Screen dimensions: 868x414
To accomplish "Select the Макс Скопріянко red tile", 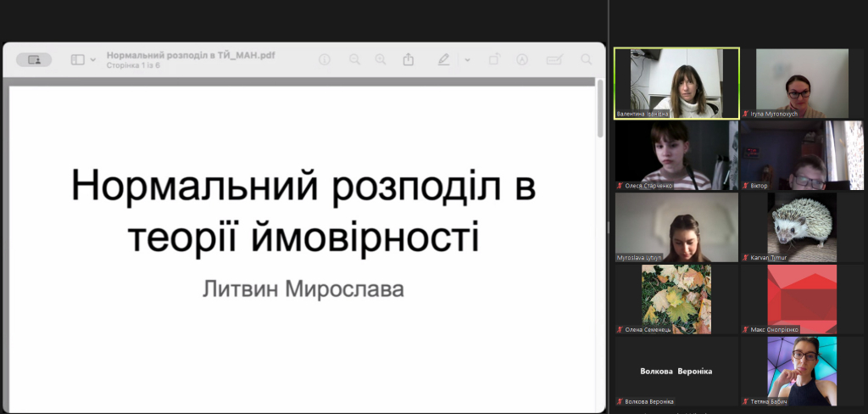I will [801, 298].
